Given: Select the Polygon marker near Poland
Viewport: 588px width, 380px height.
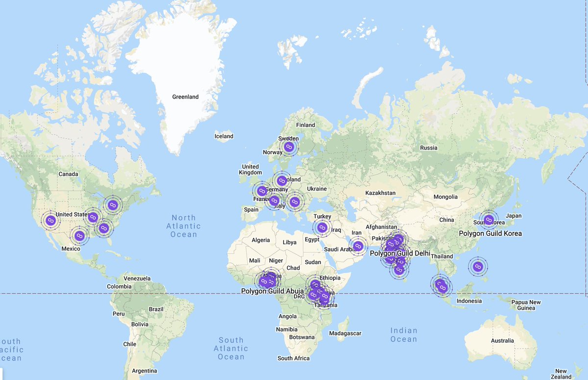Looking at the screenshot, I should pos(282,181).
